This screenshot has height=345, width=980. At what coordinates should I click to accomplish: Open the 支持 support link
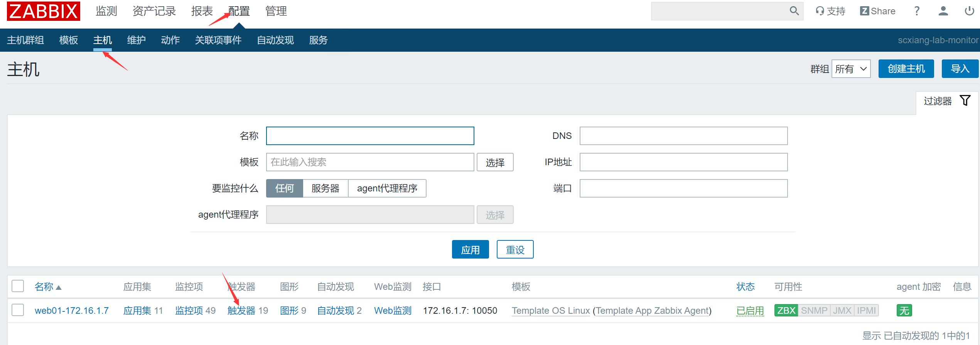[x=830, y=11]
